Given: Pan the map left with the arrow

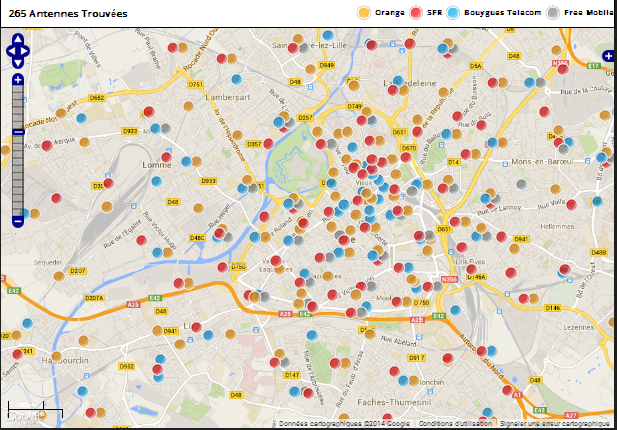Looking at the screenshot, I should tap(9, 49).
